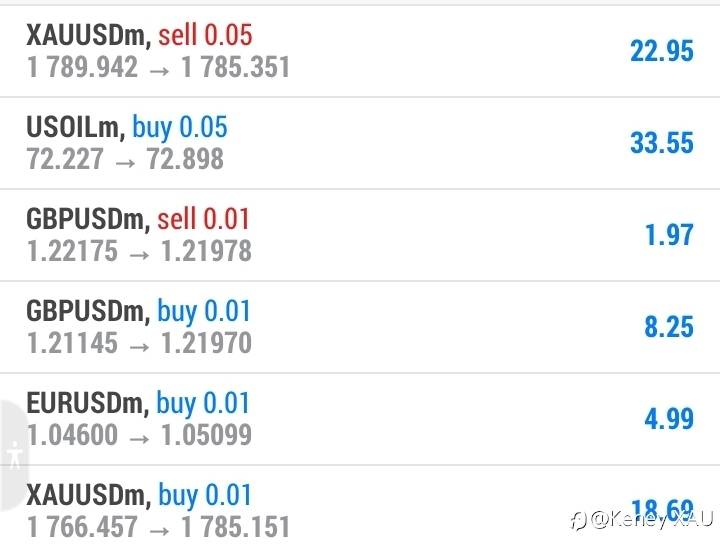Tap the 1.97 profit value
Screen dimensions: 720x555
point(669,235)
